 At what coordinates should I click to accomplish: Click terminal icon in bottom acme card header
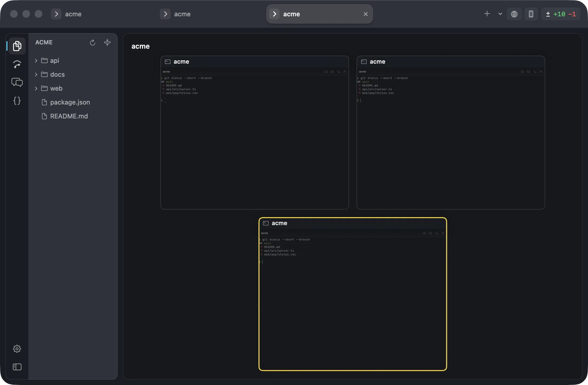click(x=266, y=223)
